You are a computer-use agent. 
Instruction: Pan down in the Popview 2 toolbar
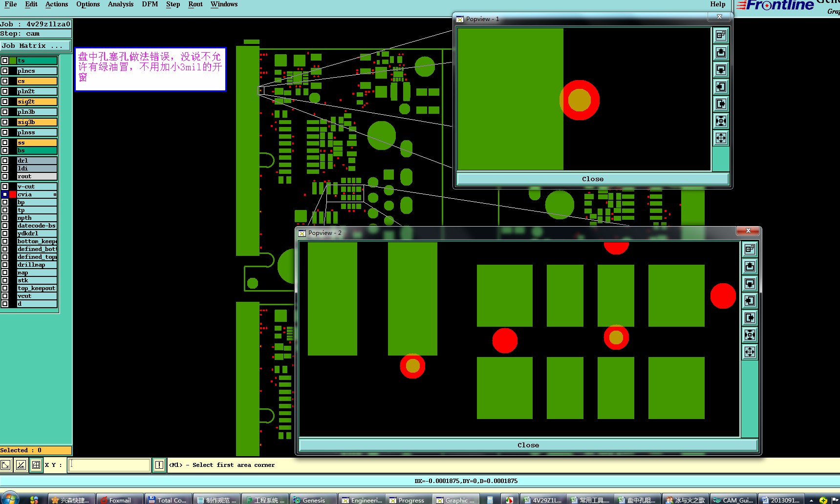tap(750, 283)
